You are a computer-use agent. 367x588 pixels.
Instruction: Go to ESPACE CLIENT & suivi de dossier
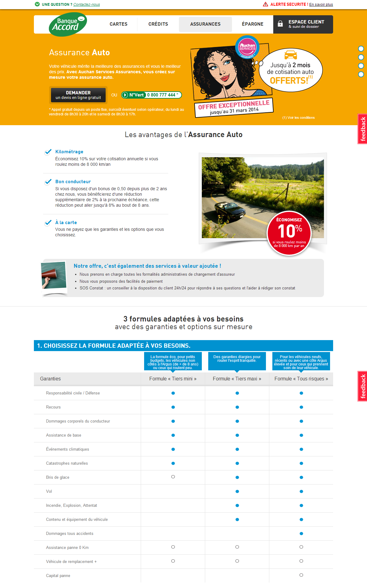[303, 24]
